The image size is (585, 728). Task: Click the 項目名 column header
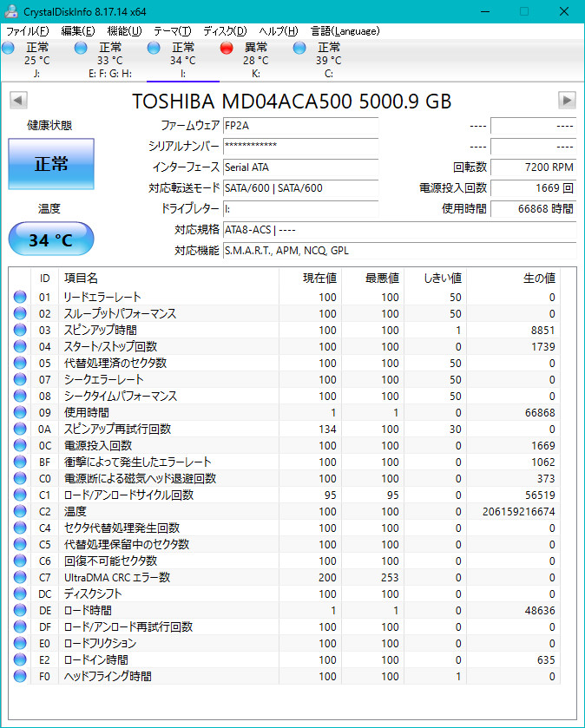point(168,279)
